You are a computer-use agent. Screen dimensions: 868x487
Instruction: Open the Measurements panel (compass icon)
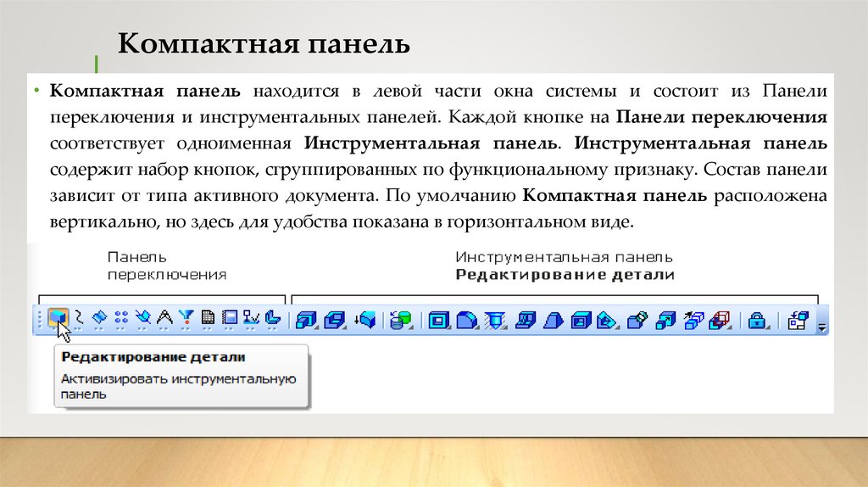tap(164, 317)
